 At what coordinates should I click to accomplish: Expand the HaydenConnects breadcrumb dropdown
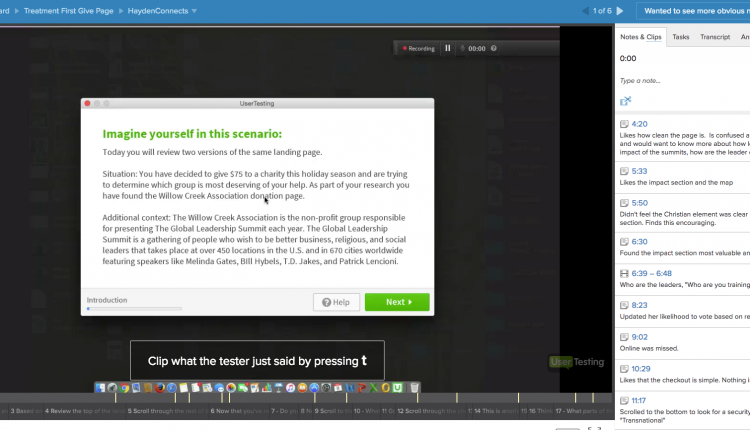[x=194, y=11]
